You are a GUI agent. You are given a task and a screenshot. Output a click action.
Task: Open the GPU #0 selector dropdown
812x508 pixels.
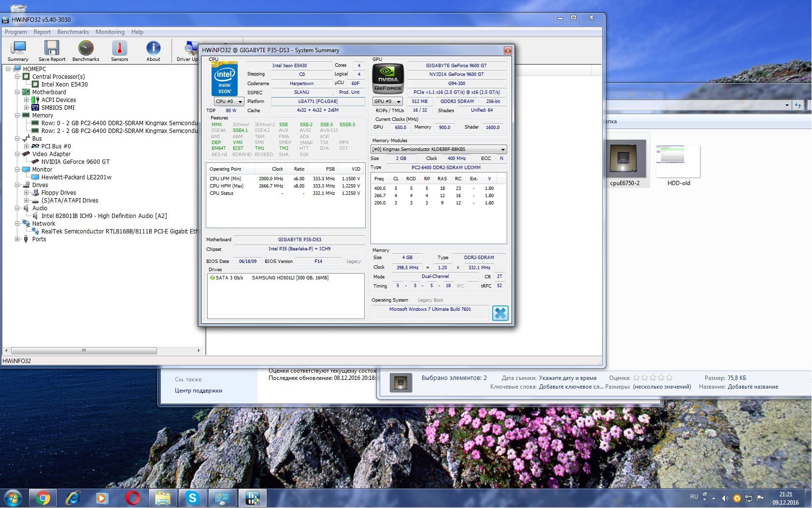(387, 102)
